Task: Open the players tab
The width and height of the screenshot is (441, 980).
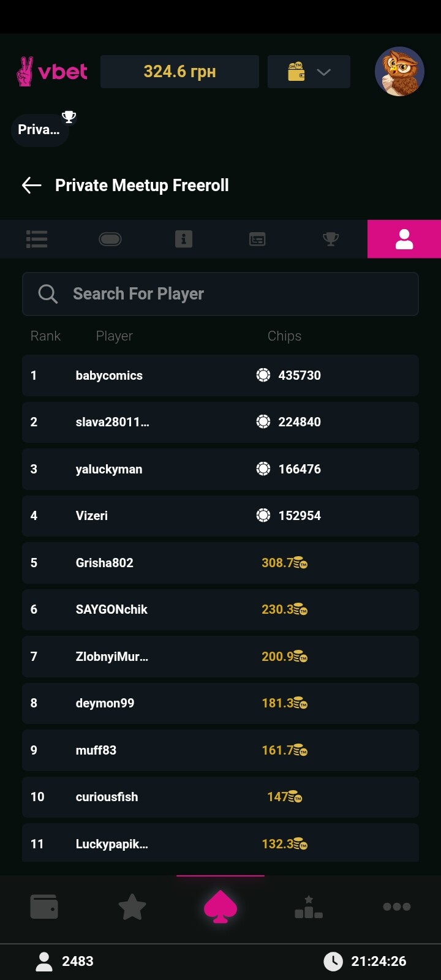Action: [x=404, y=239]
